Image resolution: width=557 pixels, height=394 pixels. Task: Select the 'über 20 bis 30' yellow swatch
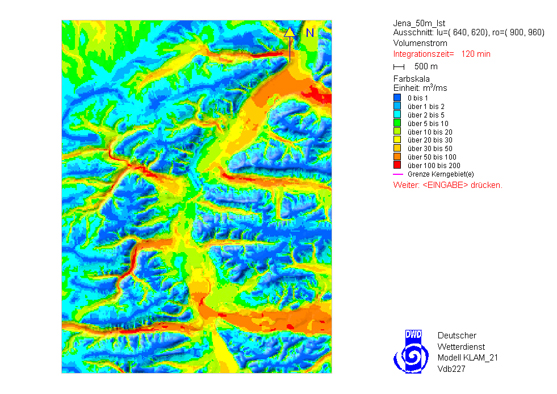(397, 140)
